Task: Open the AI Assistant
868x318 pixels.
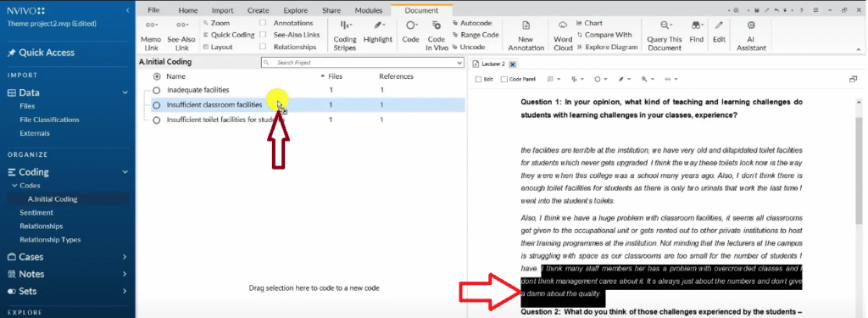Action: click(x=751, y=36)
